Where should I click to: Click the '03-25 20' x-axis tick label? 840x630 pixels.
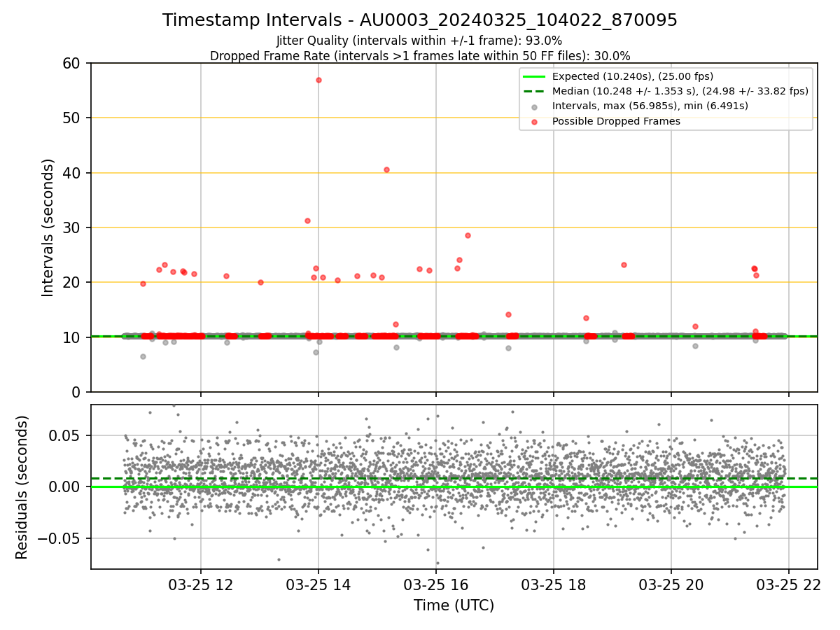671,584
